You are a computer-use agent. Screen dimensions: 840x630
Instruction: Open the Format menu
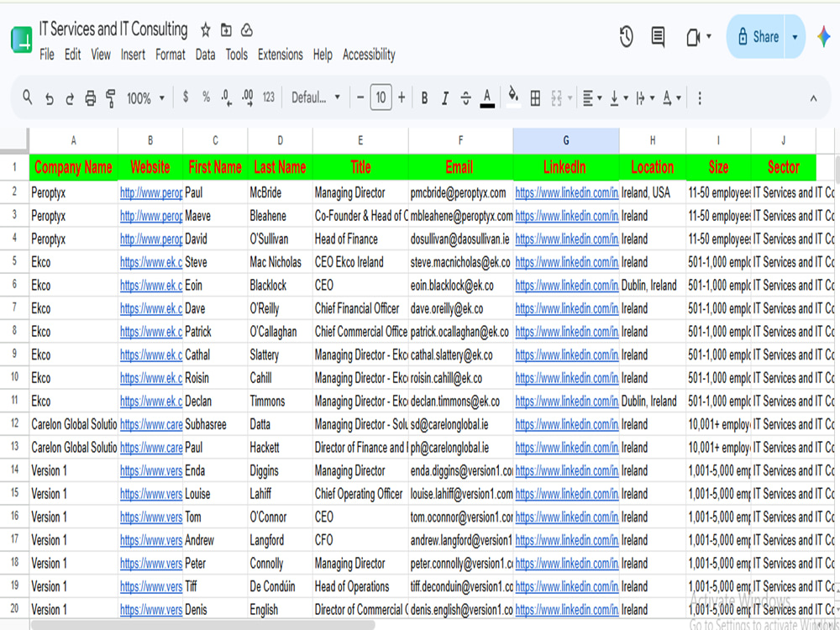click(171, 55)
